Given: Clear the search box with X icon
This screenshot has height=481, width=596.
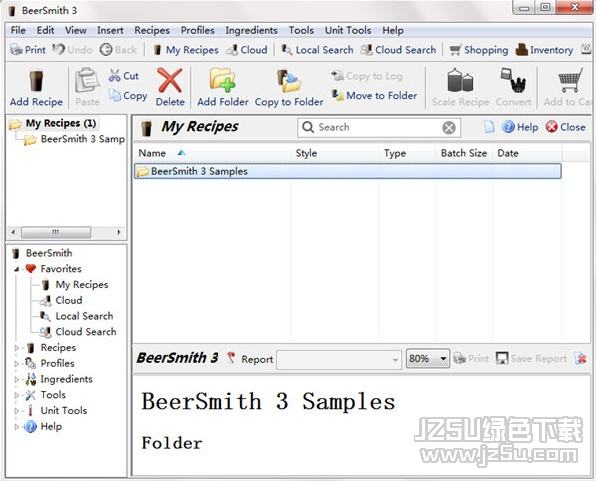Looking at the screenshot, I should [449, 127].
